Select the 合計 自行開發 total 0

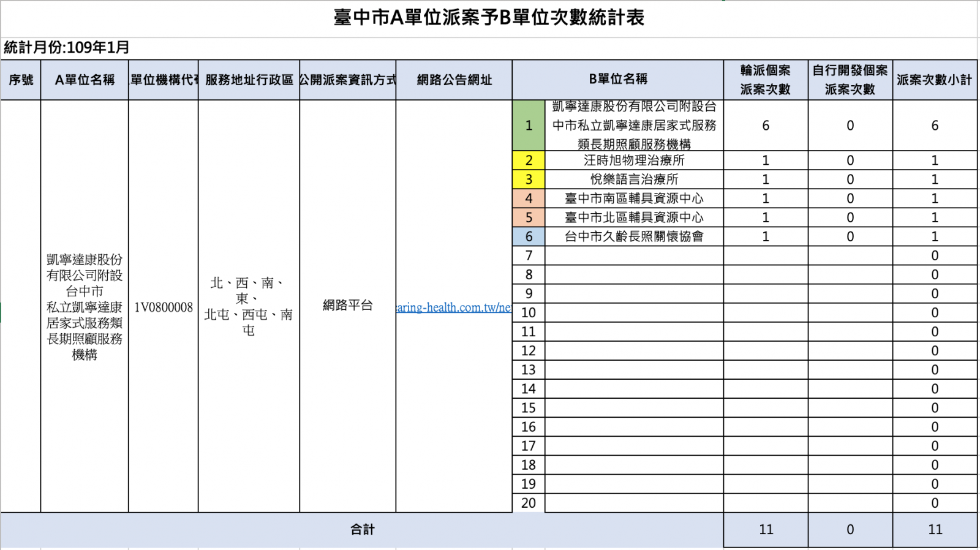pos(850,530)
